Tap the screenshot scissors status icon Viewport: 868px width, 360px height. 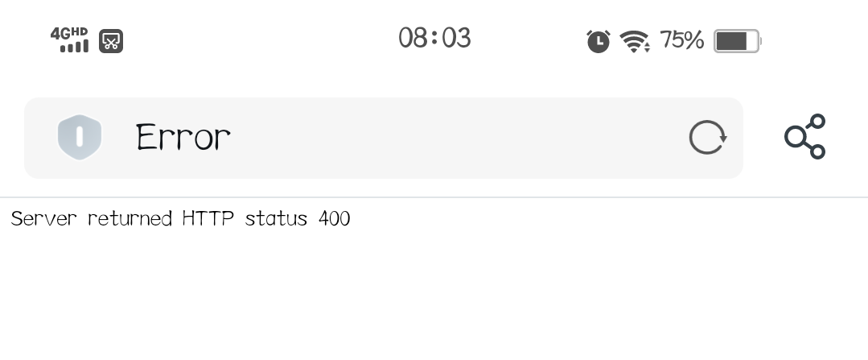click(x=110, y=40)
